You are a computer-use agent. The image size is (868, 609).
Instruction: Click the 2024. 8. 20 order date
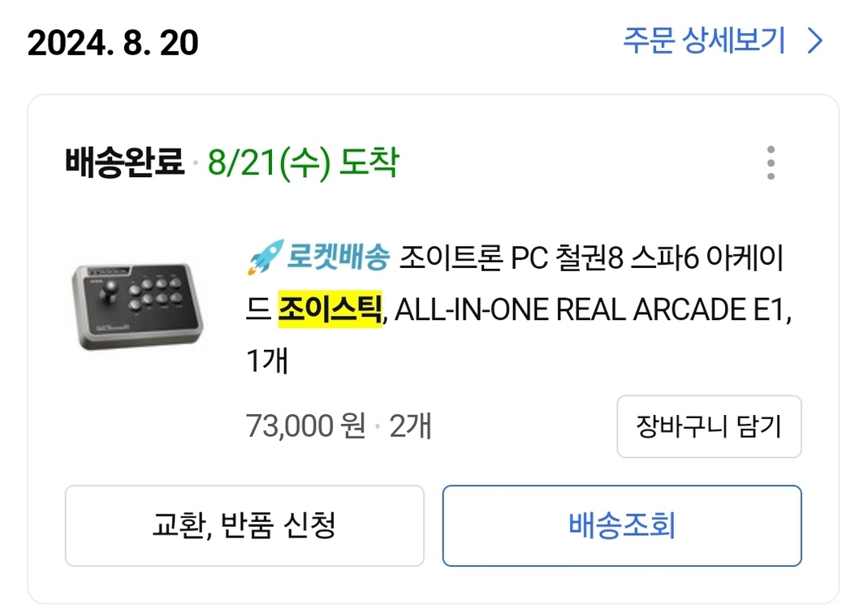tap(113, 42)
